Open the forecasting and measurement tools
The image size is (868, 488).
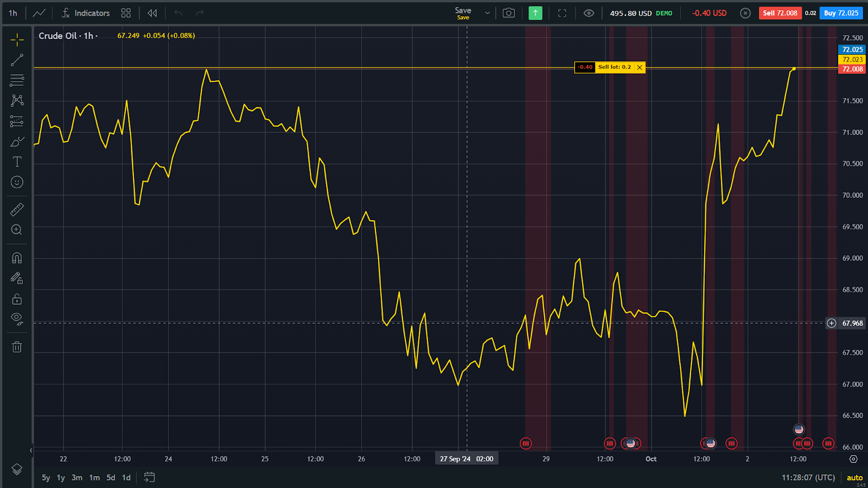click(x=17, y=121)
